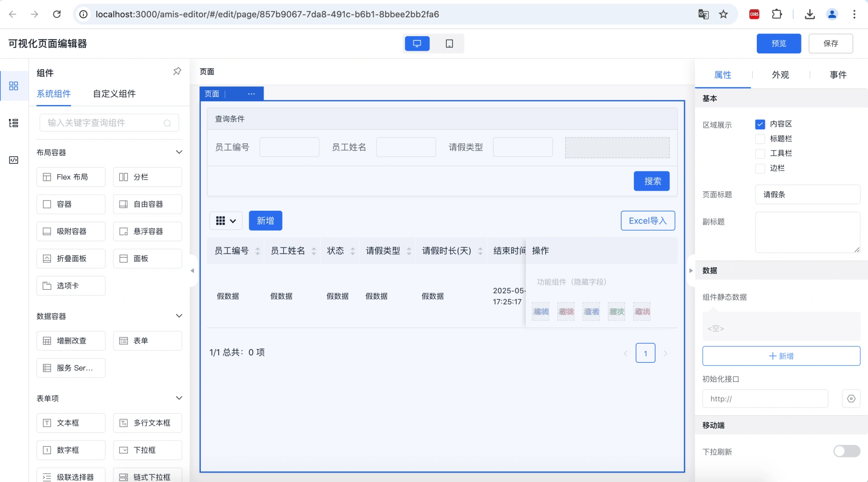Collapse the 表单项 section
This screenshot has width=868, height=482.
(179, 398)
